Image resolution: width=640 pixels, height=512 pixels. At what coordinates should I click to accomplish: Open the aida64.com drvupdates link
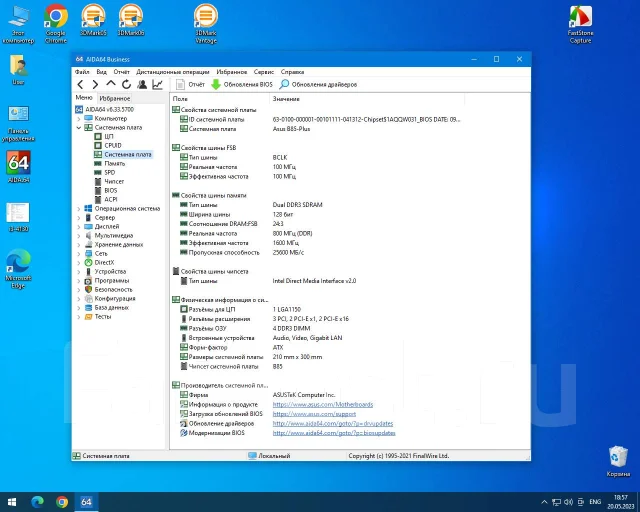tap(333, 423)
